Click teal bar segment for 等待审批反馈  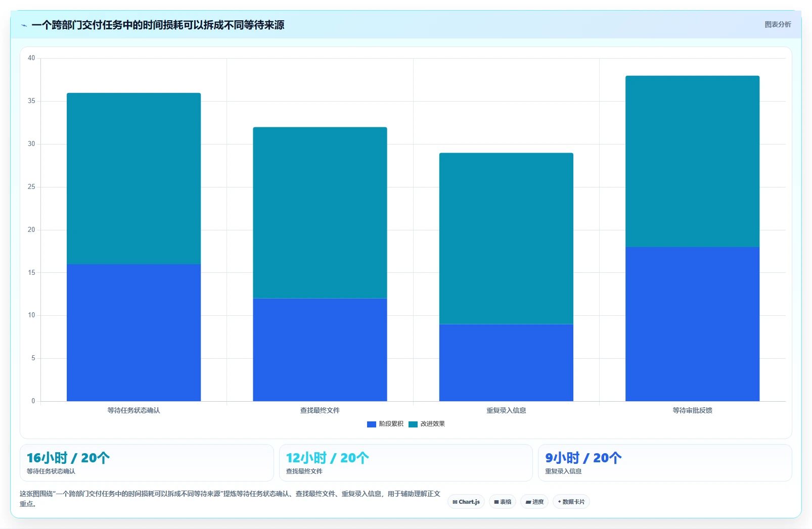[693, 161]
